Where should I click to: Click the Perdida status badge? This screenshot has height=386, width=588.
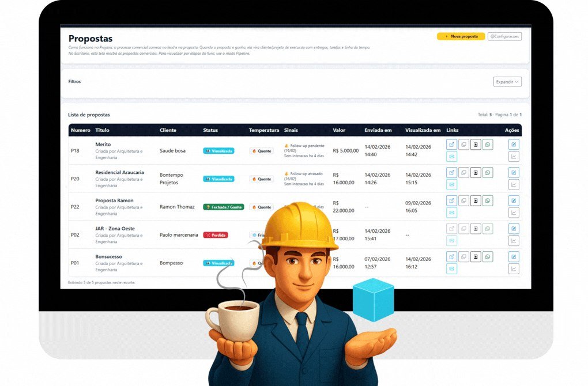click(x=216, y=235)
